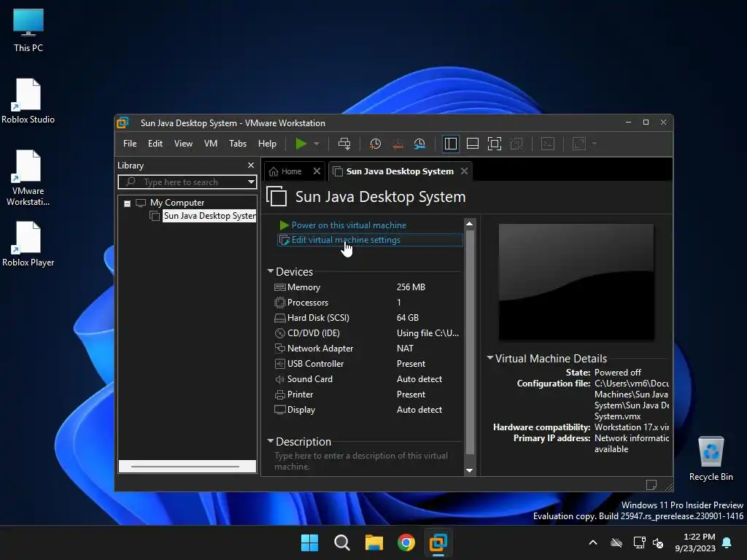This screenshot has height=560, width=747.
Task: Close the Library panel
Action: (251, 166)
